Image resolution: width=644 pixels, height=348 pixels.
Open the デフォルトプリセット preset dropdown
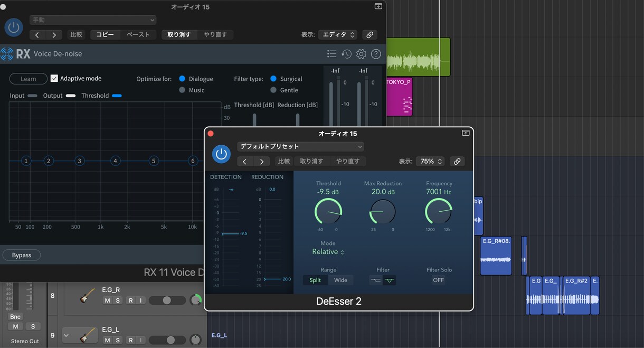[x=300, y=146]
